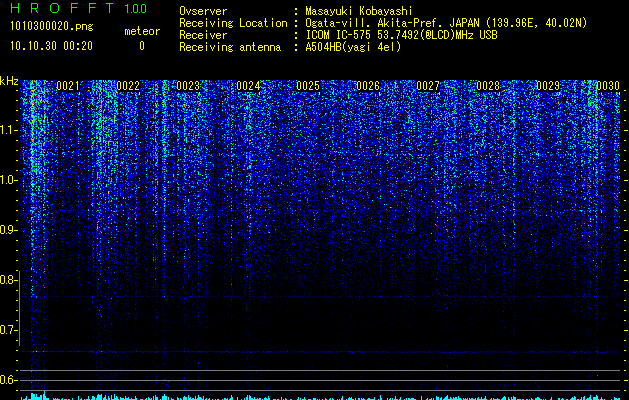Click the ICOM IC-575 53.7492 MHz receiver text
629x400 pixels.
tap(402, 35)
